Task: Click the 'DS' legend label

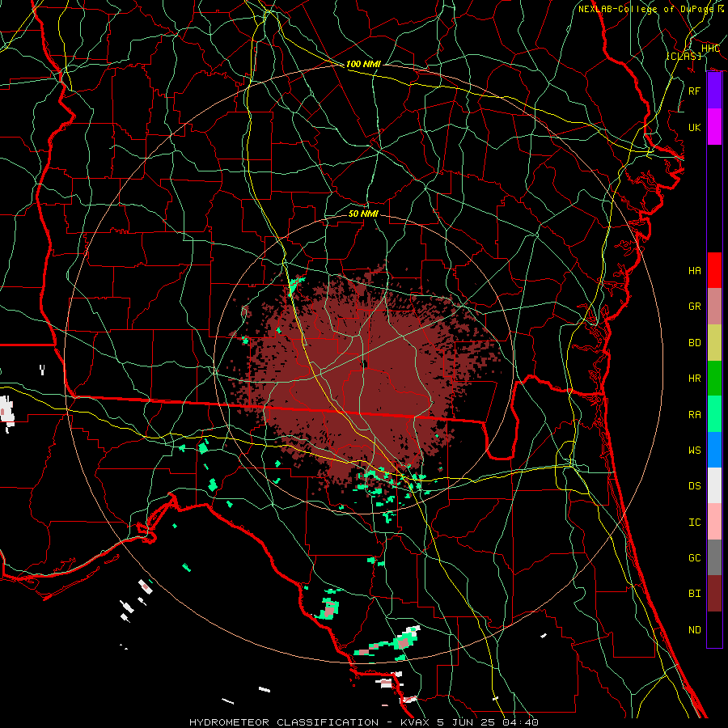Action: pyautogui.click(x=695, y=486)
